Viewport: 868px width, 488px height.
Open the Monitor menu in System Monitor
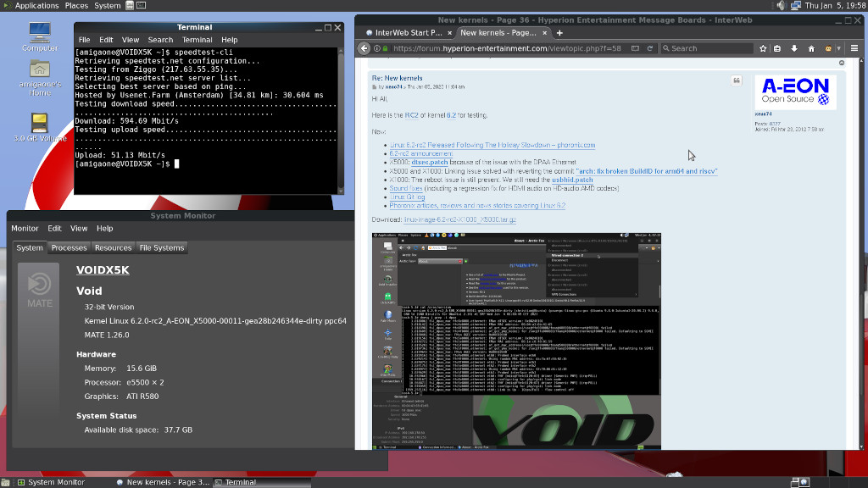coord(25,229)
